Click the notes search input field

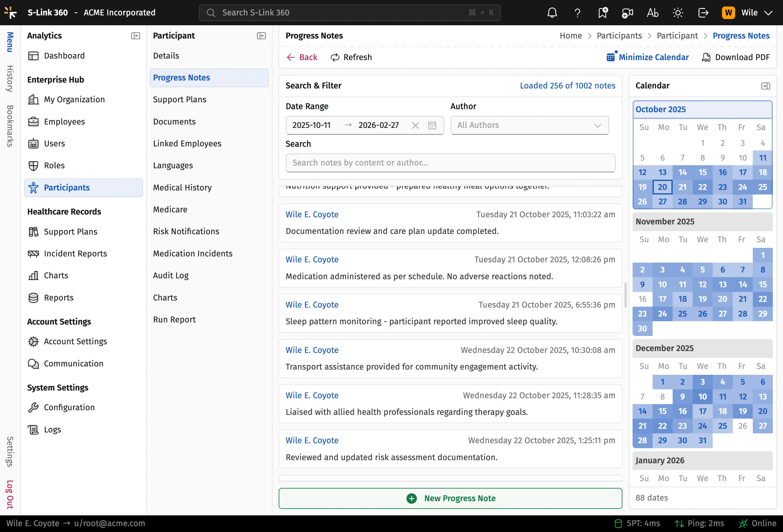tap(450, 163)
